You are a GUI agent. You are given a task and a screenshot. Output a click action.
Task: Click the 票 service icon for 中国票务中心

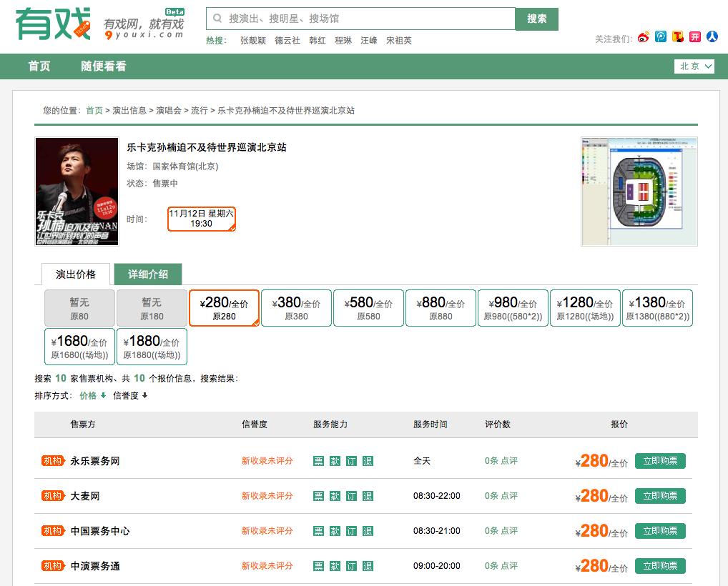(x=318, y=531)
